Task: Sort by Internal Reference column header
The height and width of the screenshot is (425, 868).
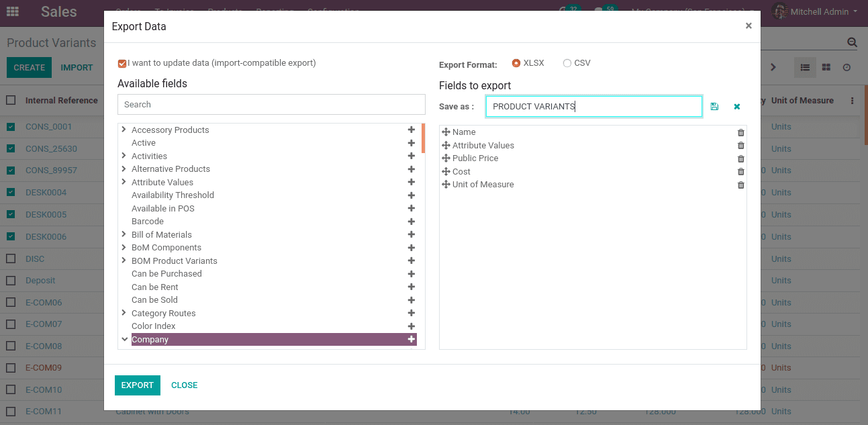Action: pyautogui.click(x=62, y=101)
